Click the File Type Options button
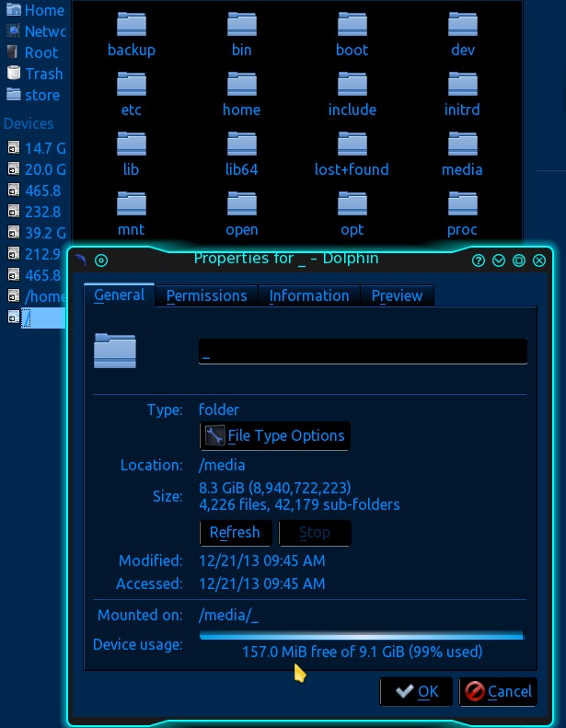Screen dimensions: 566x728 (x=275, y=435)
